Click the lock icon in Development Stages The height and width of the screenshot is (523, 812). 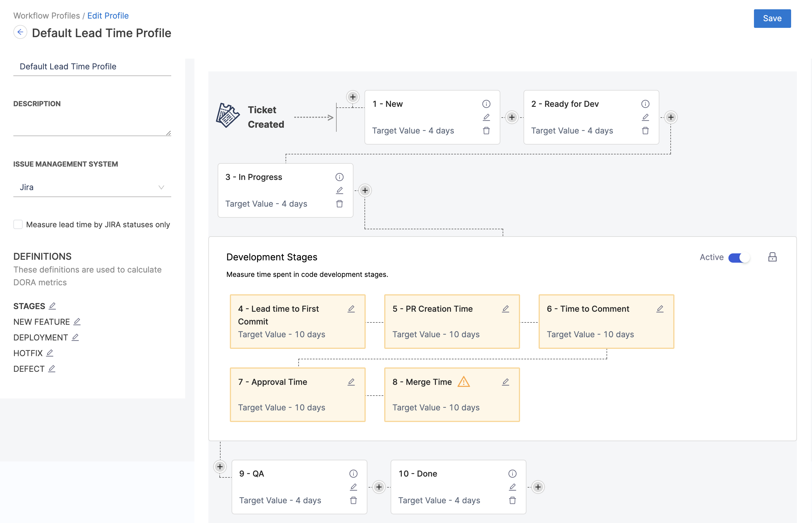tap(772, 257)
